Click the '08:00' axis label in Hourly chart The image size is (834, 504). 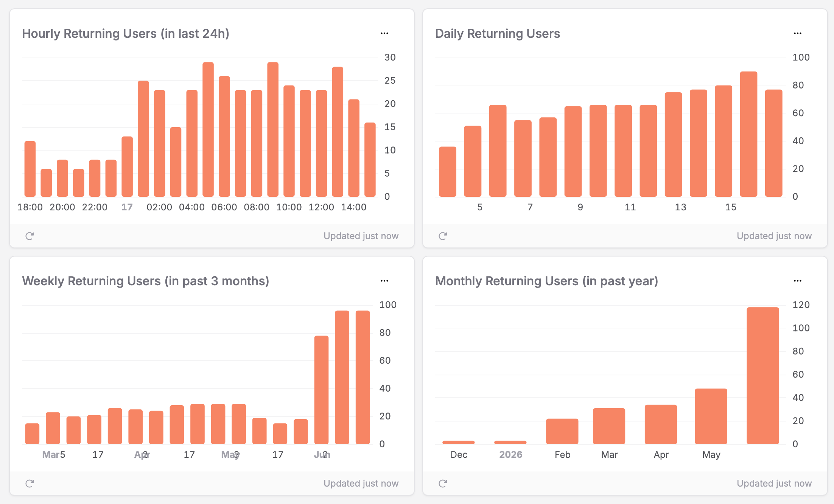257,207
